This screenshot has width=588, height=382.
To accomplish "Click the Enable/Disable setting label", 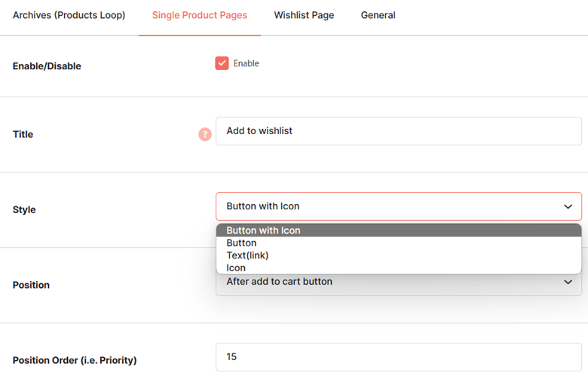I will (47, 66).
